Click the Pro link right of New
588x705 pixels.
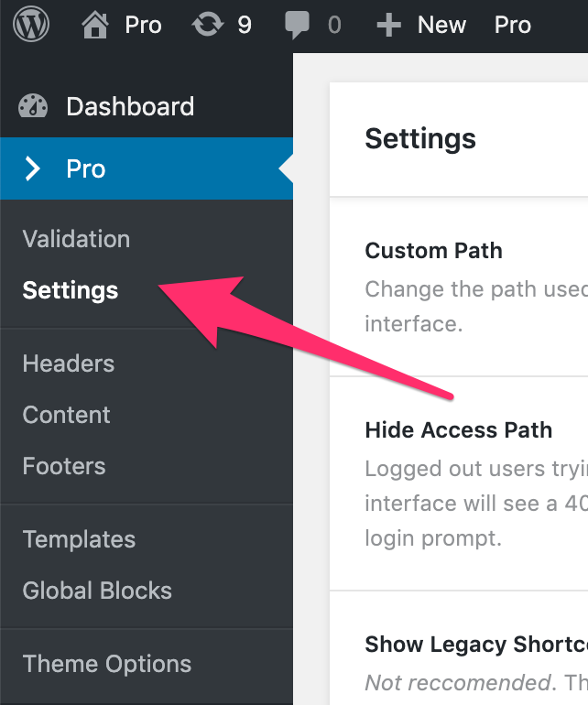pos(513,25)
